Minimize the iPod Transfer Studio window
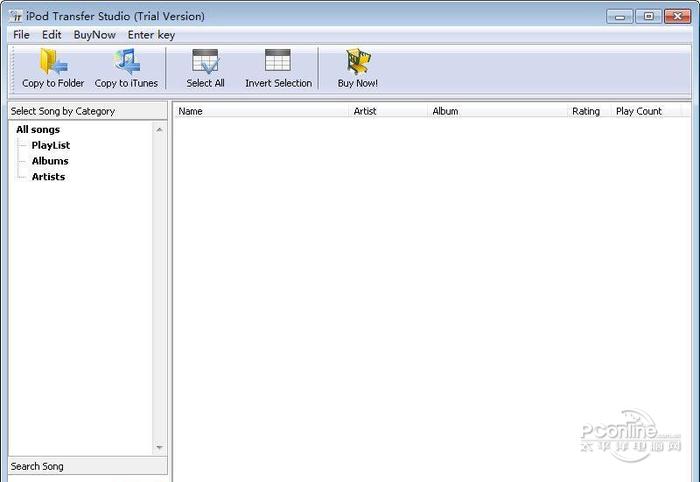This screenshot has width=700, height=482. (620, 17)
